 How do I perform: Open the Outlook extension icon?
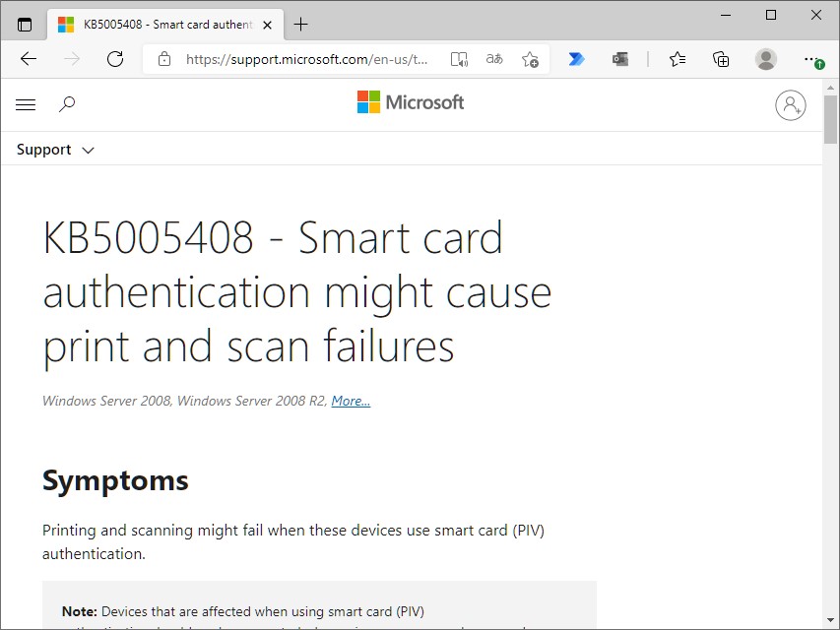pos(620,59)
